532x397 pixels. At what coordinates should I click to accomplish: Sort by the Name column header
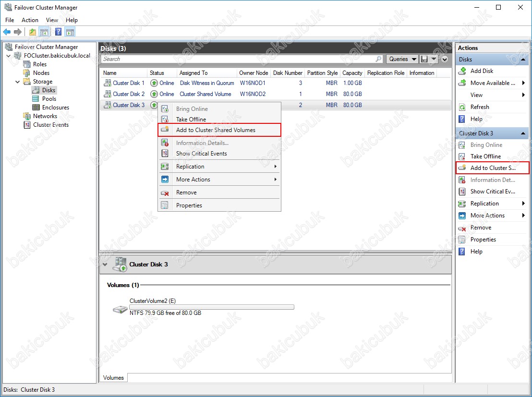[123, 73]
